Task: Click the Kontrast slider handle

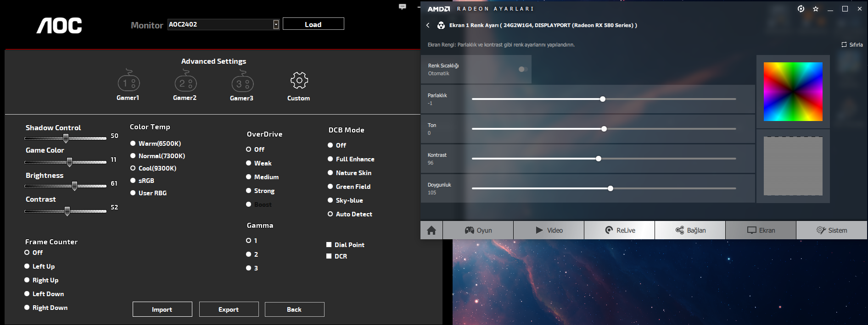Action: [x=599, y=159]
